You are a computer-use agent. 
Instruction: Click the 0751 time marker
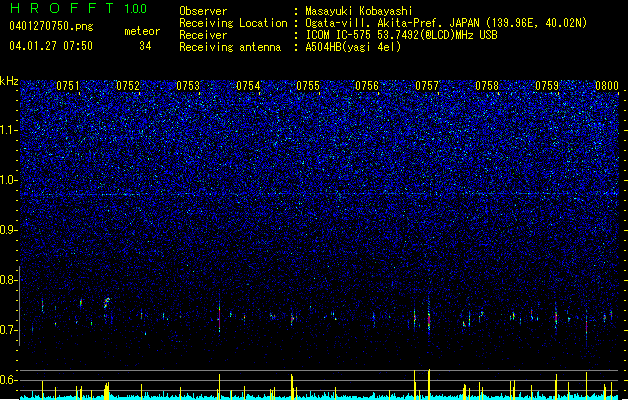[x=68, y=86]
